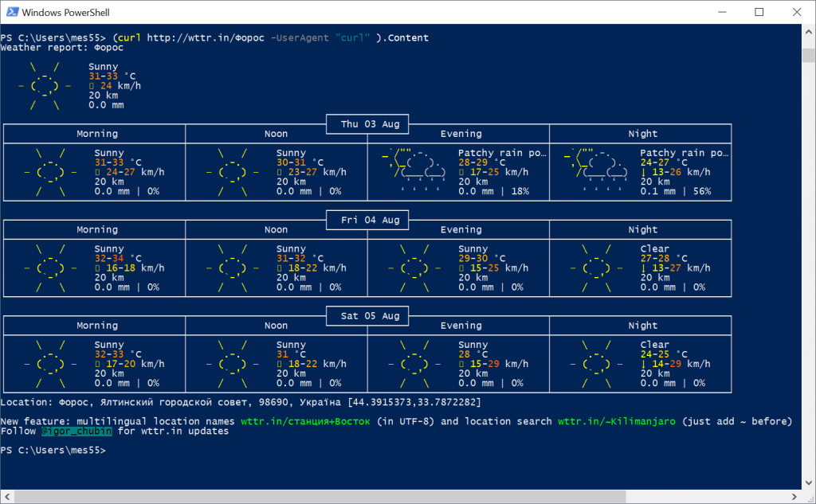Click the highlighted @igor_chubin handle
This screenshot has width=816, height=504.
[77, 432]
